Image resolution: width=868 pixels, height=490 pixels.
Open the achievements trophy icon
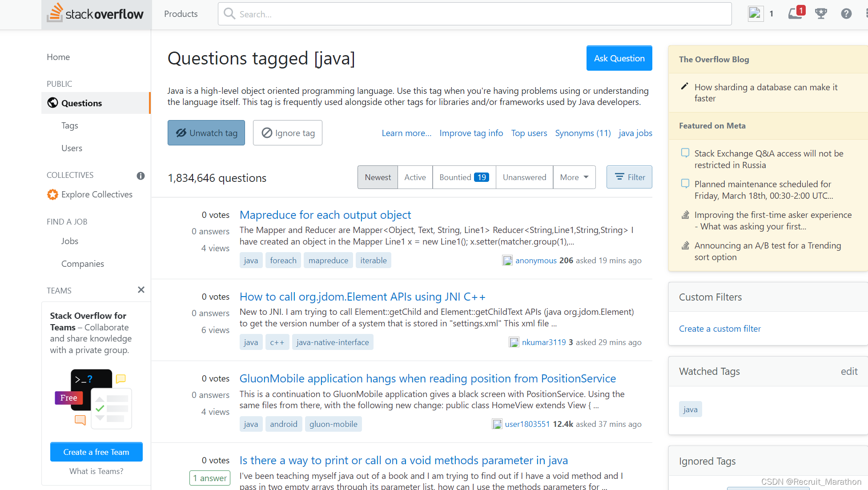821,13
